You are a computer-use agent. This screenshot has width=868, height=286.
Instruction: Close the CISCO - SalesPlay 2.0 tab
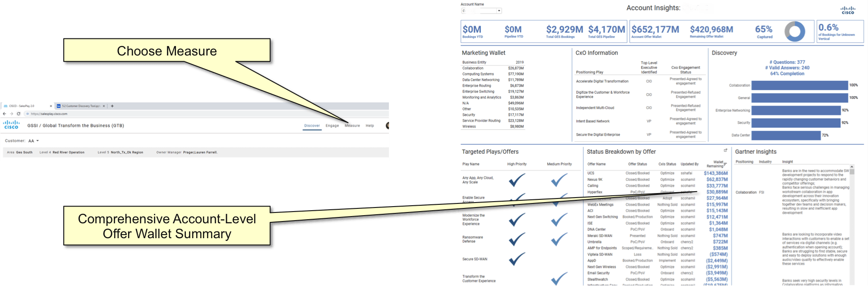pyautogui.click(x=51, y=106)
